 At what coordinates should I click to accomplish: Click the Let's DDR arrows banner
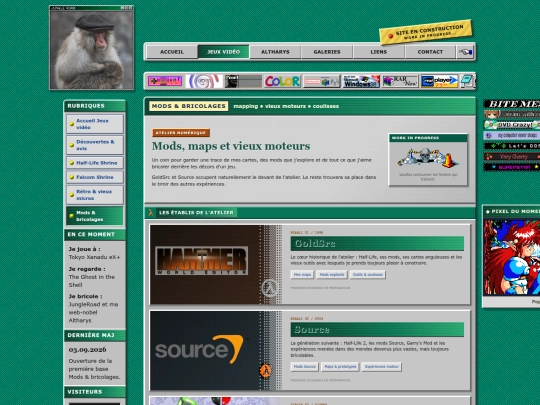[x=512, y=146]
